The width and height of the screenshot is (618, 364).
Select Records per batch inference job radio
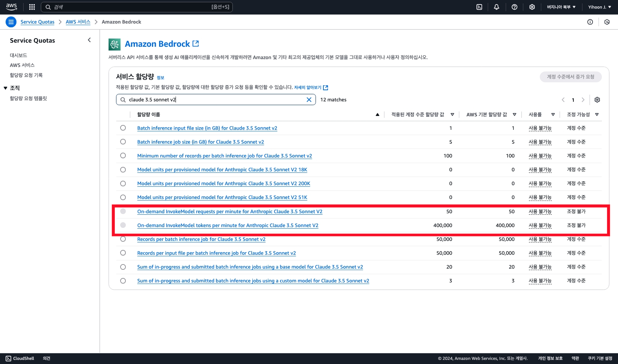(123, 239)
